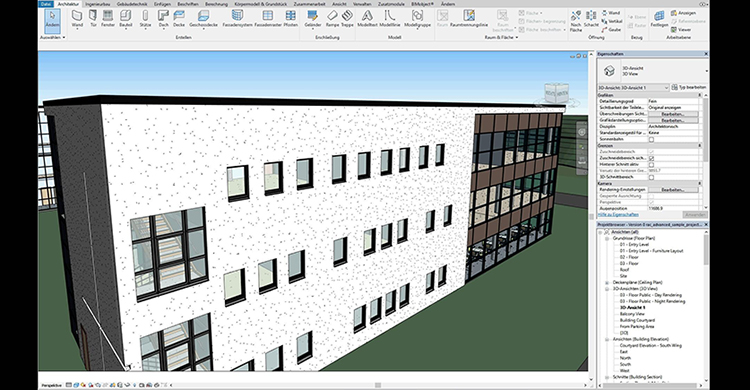Screen dimensions: 750x390
Task: Activate the Ändern modify tool
Action: pos(52,21)
